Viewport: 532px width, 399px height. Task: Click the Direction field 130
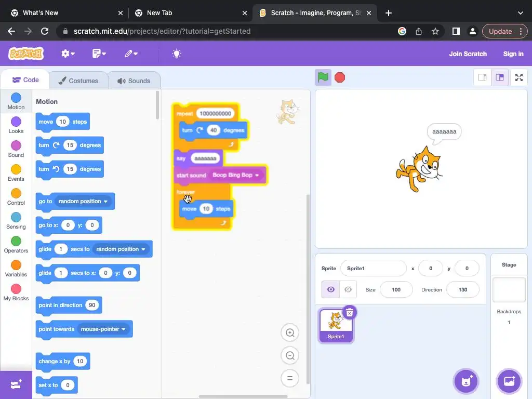[463, 290]
